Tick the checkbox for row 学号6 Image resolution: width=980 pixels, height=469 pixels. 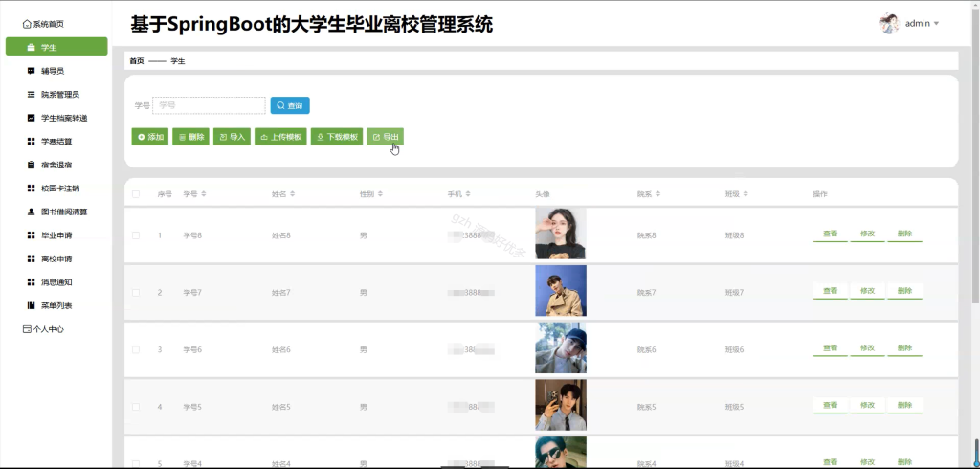[136, 349]
